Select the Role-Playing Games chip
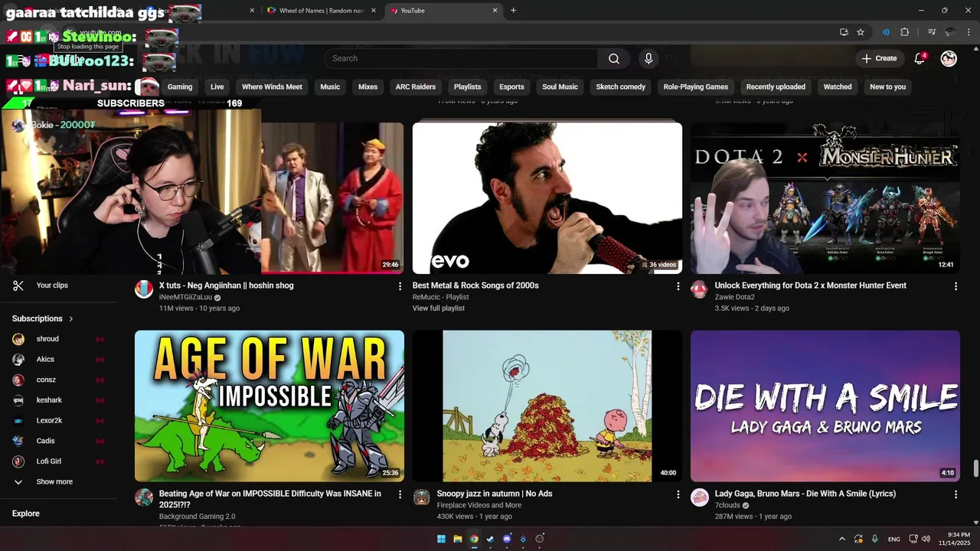 point(696,86)
